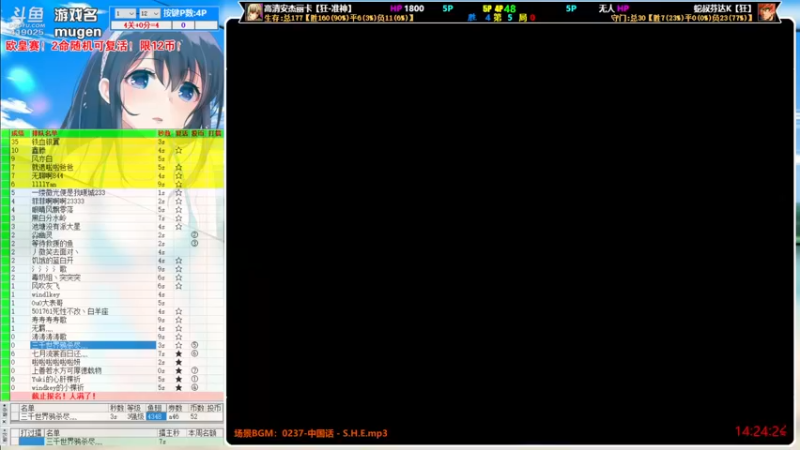The width and height of the screenshot is (800, 450).
Task: Click circled number 5 in the highlighted row
Action: pos(194,345)
